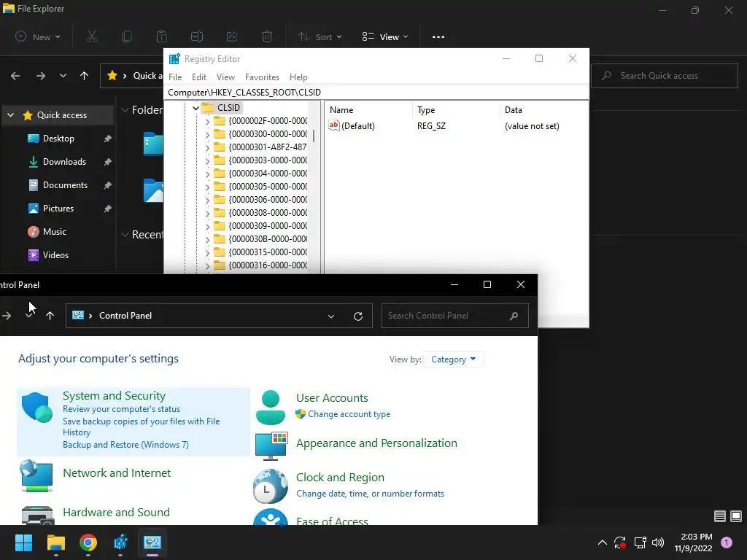Open Backup and Restore (Windows 7)
The width and height of the screenshot is (747, 560).
pos(125,445)
